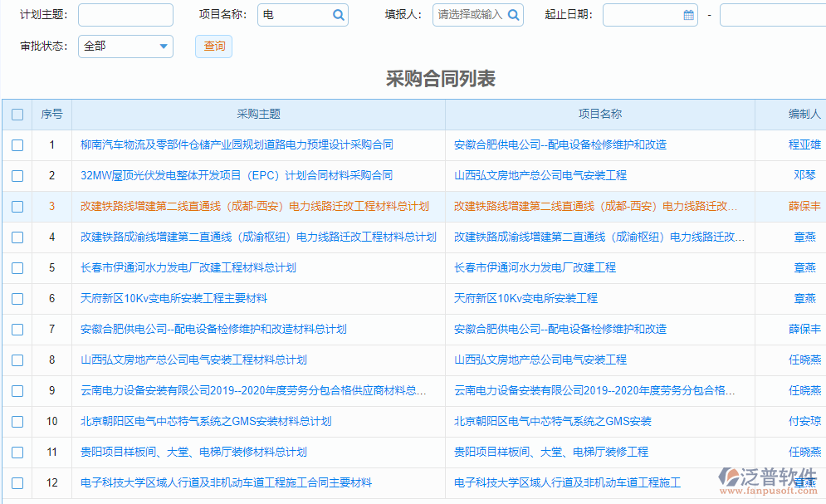The image size is (826, 504).
Task: Click the 填报人 search magnifier icon
Action: pos(513,15)
